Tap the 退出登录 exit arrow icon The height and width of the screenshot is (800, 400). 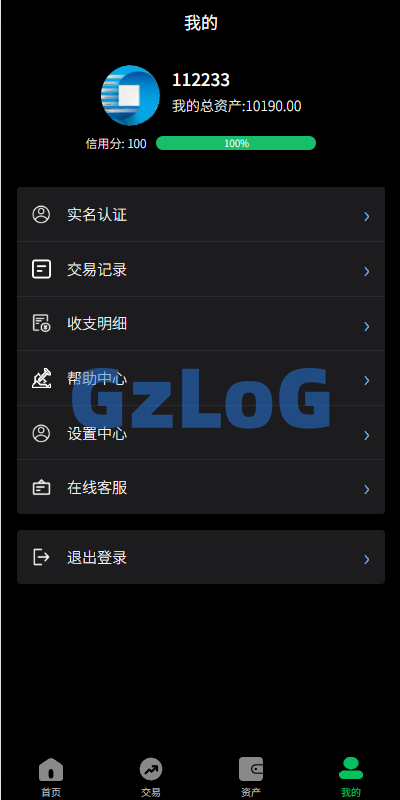41,557
